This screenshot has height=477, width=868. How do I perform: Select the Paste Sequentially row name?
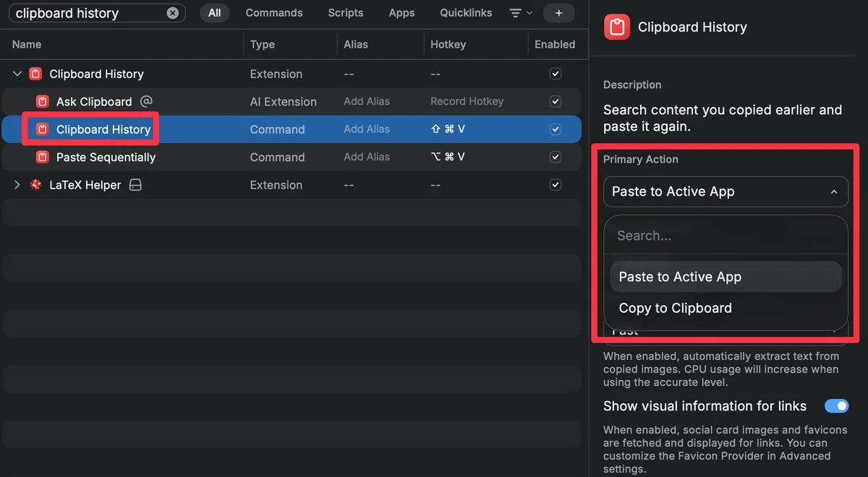pyautogui.click(x=106, y=157)
